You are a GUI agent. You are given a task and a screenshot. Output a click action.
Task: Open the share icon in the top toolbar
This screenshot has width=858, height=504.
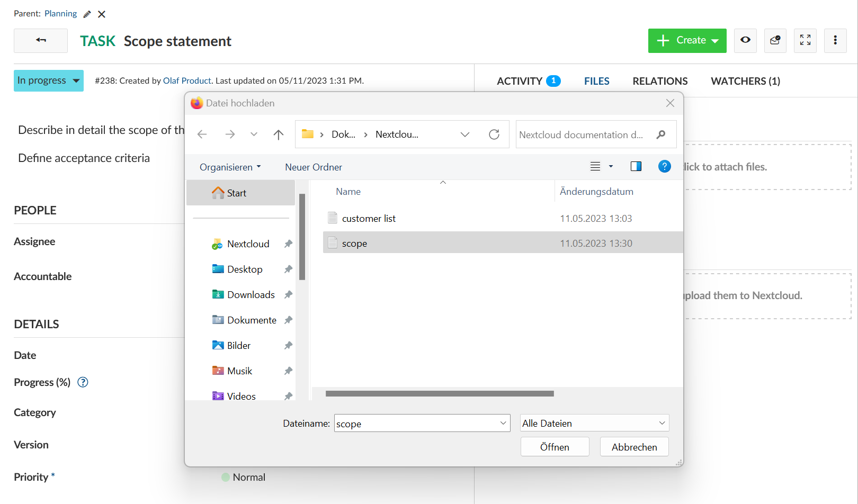[x=775, y=40]
